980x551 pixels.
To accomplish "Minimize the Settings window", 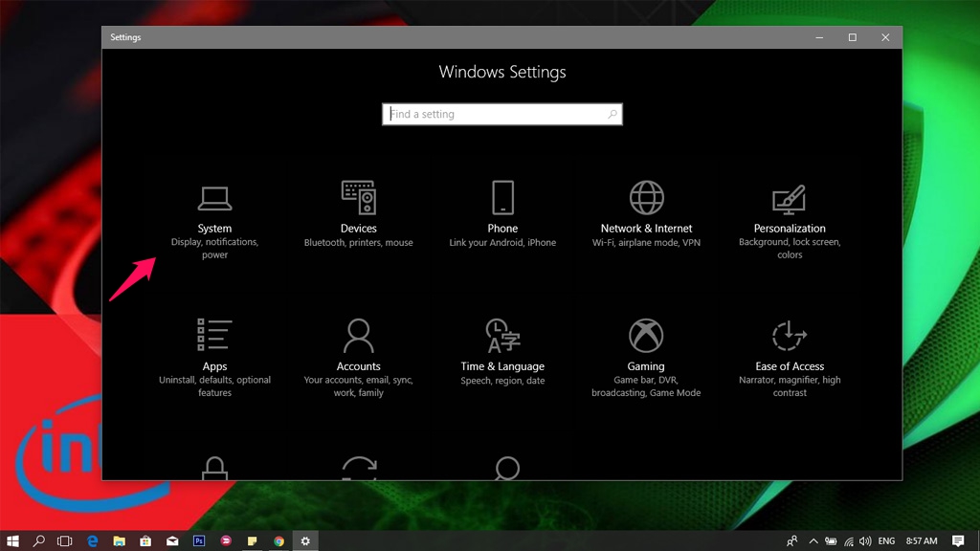I will pos(819,37).
